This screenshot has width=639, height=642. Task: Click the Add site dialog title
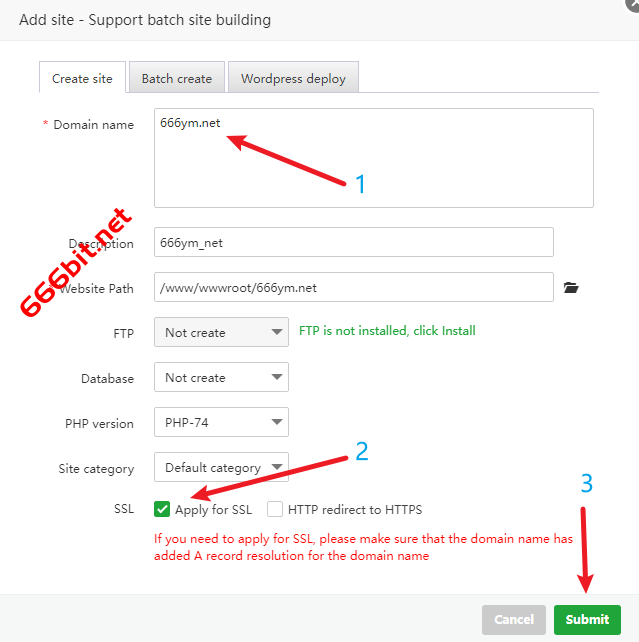(x=145, y=20)
